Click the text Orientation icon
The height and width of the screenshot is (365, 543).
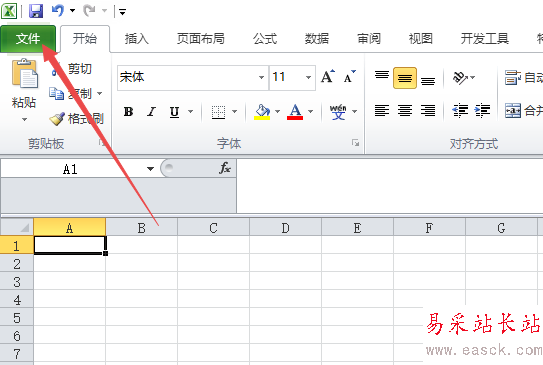tap(460, 78)
